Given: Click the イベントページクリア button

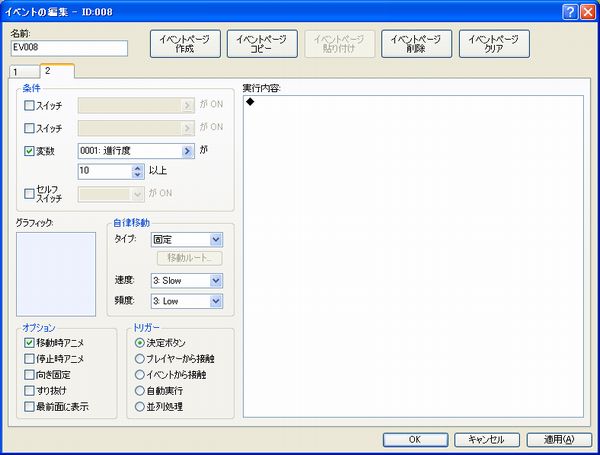Looking at the screenshot, I should point(494,44).
